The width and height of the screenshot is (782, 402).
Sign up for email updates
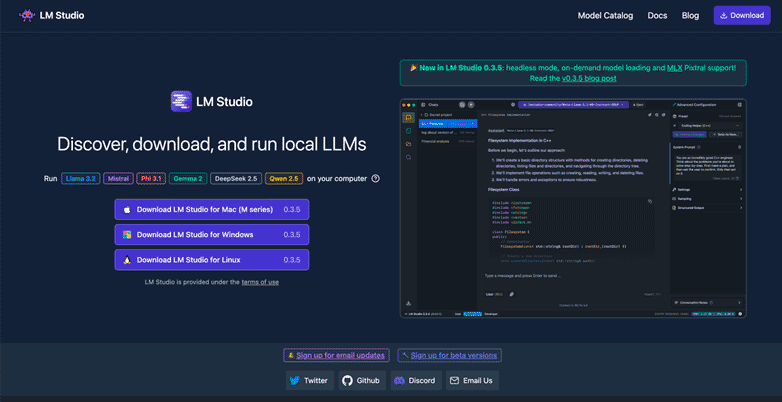(336, 355)
